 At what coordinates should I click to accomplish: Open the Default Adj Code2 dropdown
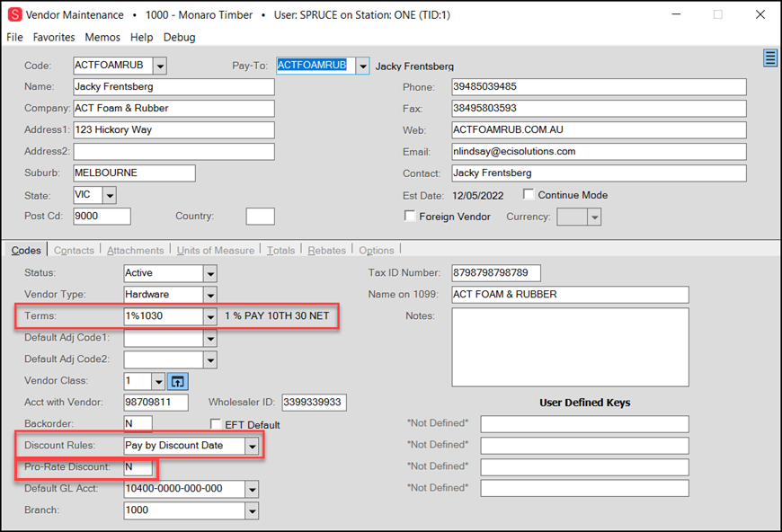tap(210, 360)
